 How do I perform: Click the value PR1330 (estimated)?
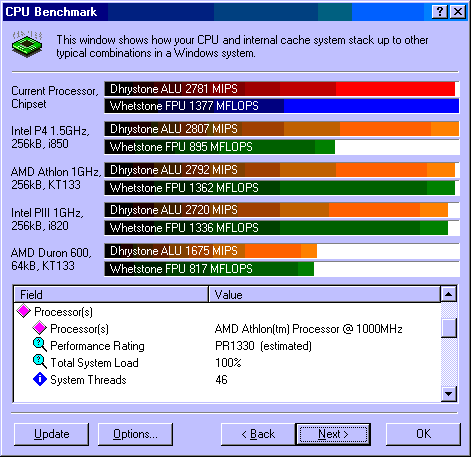click(x=263, y=346)
